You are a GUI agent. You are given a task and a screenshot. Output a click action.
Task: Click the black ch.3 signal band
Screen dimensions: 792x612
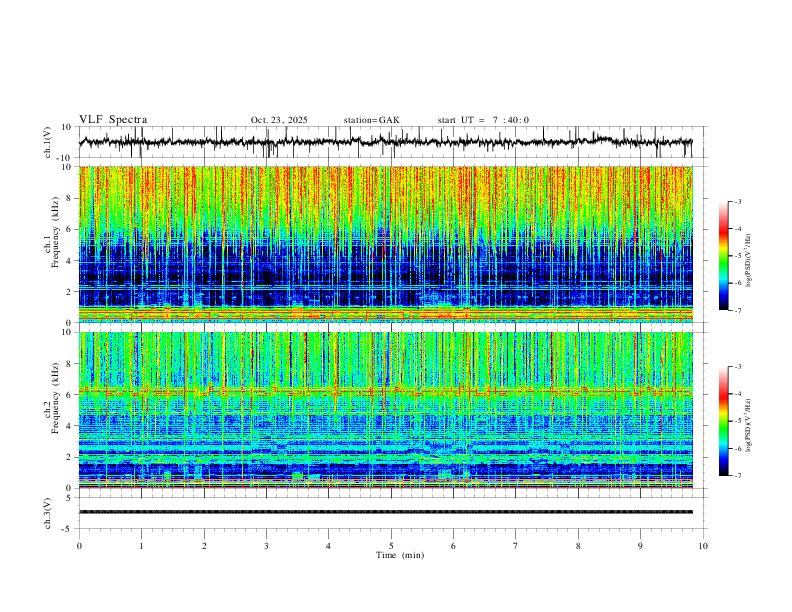(x=386, y=512)
